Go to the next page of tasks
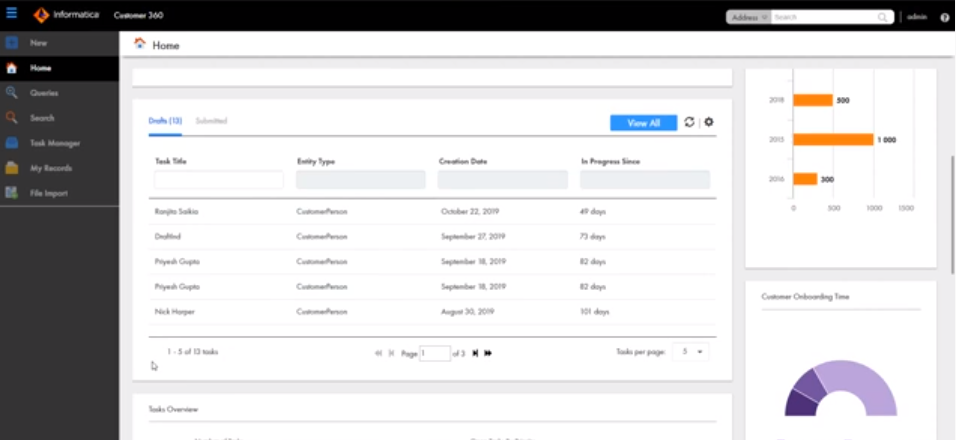The height and width of the screenshot is (440, 956). [475, 353]
